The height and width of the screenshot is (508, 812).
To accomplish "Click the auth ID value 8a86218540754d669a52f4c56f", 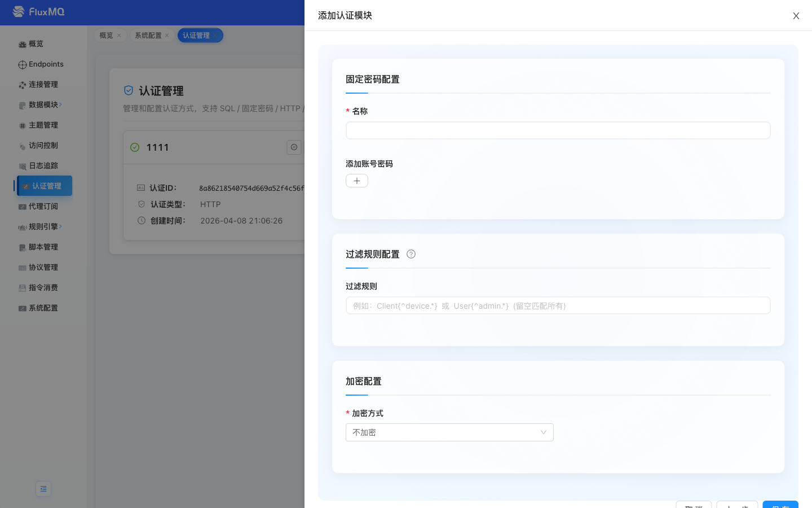I will click(x=251, y=188).
